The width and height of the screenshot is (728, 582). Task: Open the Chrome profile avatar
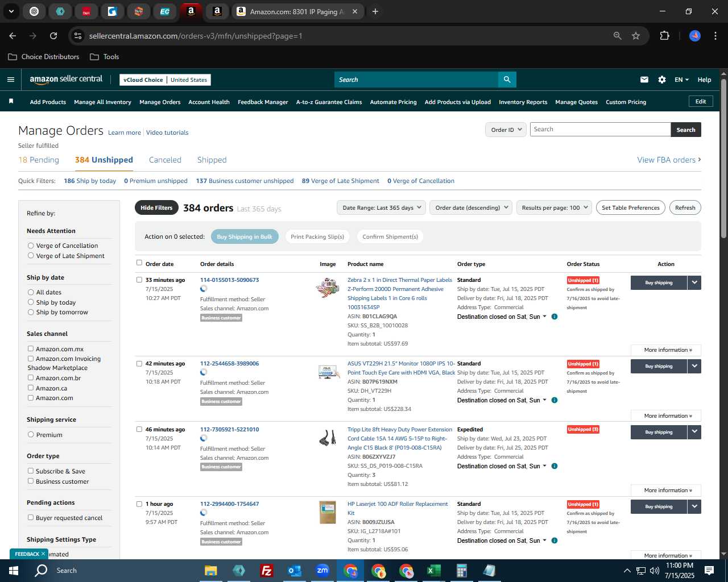point(694,36)
